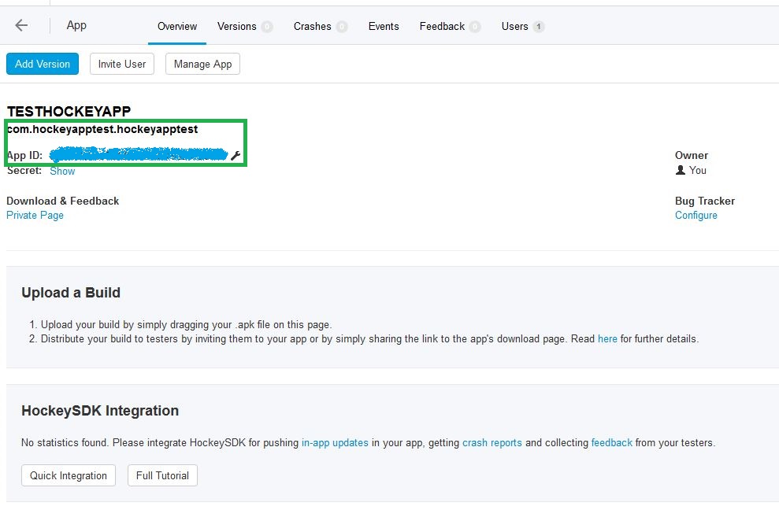Screen dimensions: 779x532
Task: Click the Invite User button
Action: pyautogui.click(x=122, y=64)
